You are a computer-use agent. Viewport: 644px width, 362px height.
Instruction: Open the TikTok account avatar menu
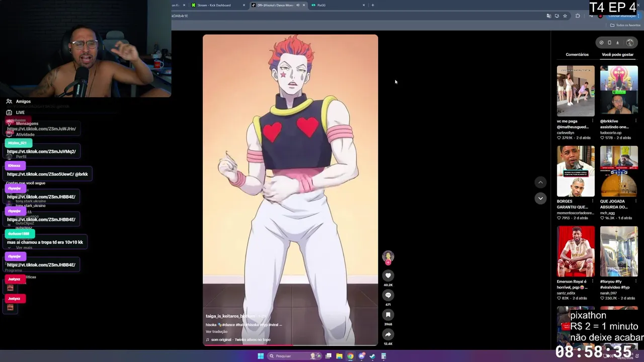coord(629,43)
